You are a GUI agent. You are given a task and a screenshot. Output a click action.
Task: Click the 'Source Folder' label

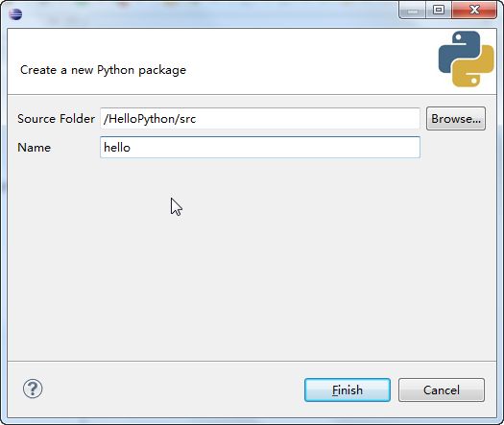[57, 119]
